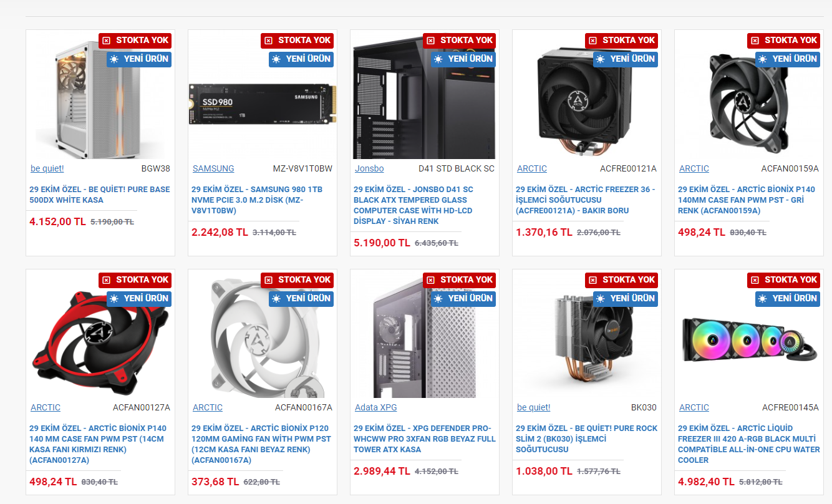Image resolution: width=832 pixels, height=504 pixels.
Task: Click Stokta Yok badge on red Bionix fan
Action: coord(135,280)
